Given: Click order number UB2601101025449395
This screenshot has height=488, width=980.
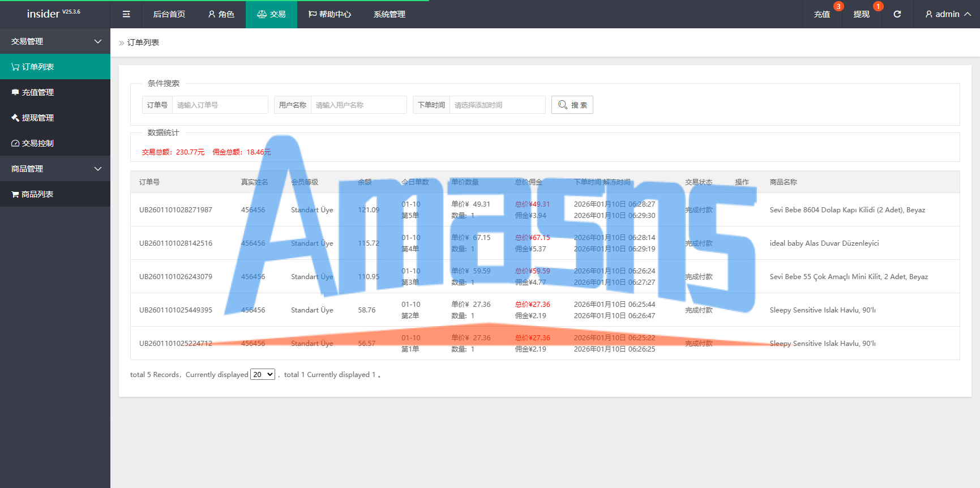Looking at the screenshot, I should [176, 310].
